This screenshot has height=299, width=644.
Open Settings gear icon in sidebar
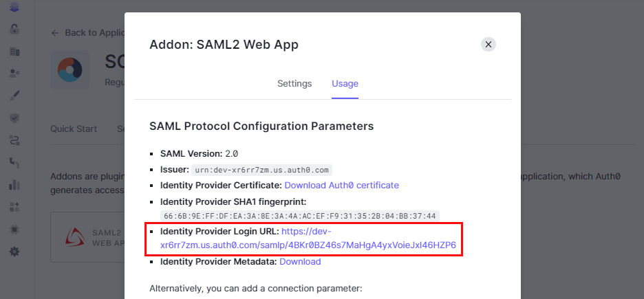click(14, 252)
